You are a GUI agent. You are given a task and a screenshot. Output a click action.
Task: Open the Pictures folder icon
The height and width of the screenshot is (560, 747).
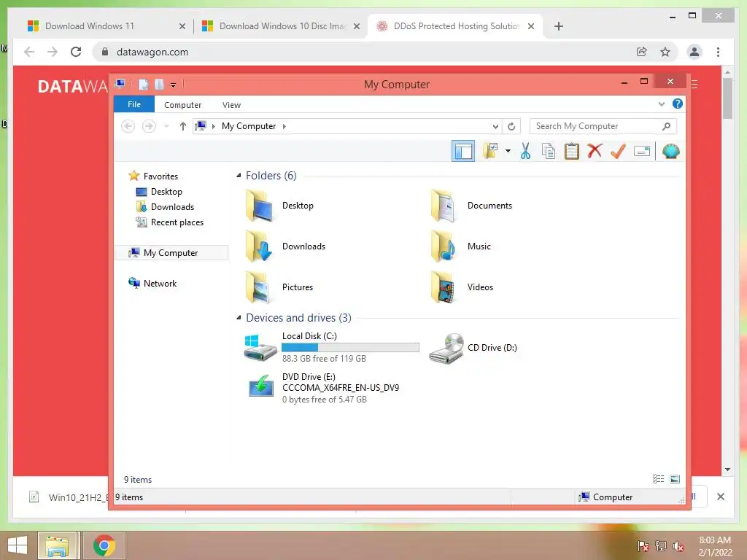tap(259, 287)
